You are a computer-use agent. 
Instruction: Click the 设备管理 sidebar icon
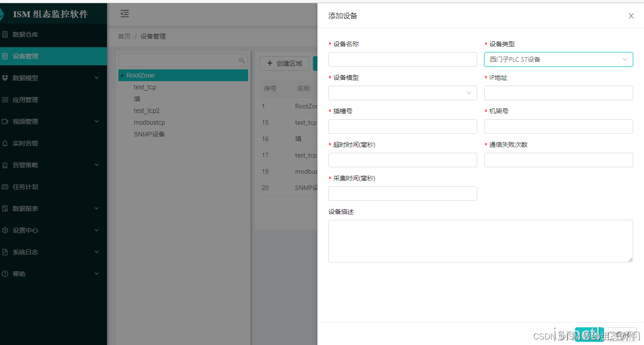[x=5, y=56]
